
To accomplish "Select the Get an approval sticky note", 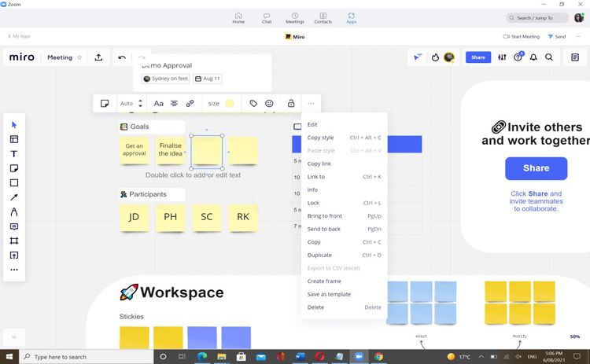I will 134,149.
